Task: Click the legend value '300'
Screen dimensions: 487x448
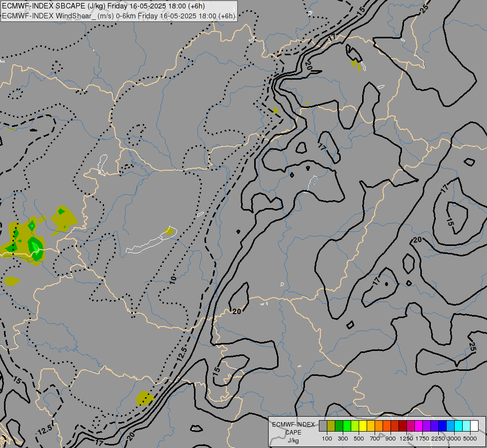Action: (343, 439)
